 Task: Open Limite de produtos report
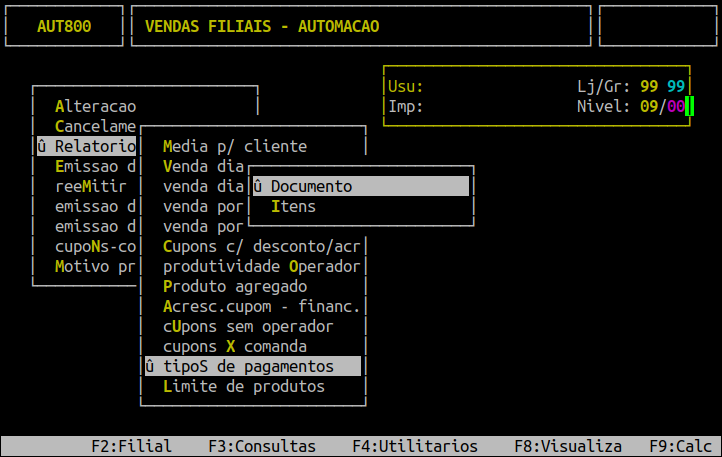tap(243, 386)
